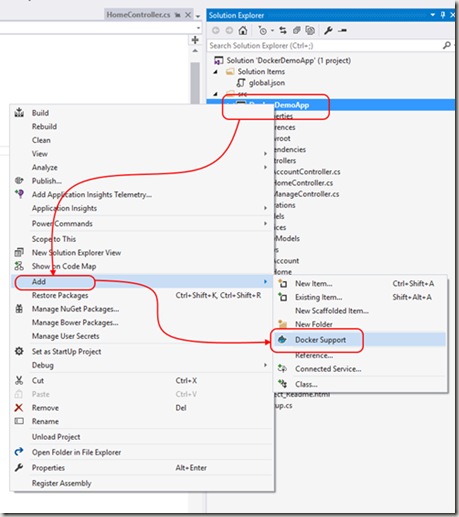Choose Manage User Secrets
Screen dimensions: 459x517
pos(66,336)
